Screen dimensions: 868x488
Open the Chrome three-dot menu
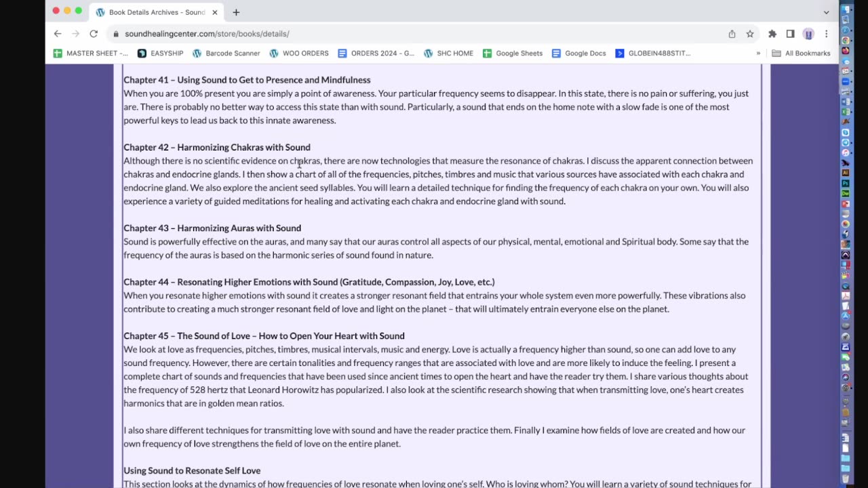pyautogui.click(x=826, y=34)
